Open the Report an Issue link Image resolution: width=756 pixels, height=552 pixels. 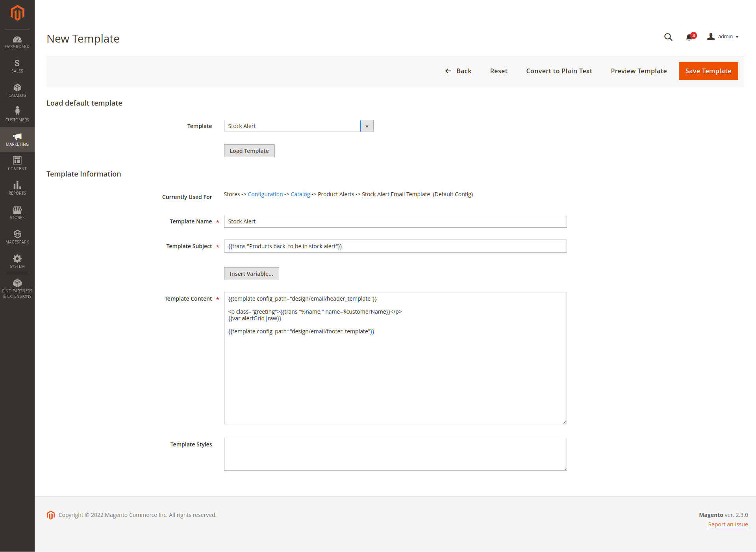click(728, 524)
